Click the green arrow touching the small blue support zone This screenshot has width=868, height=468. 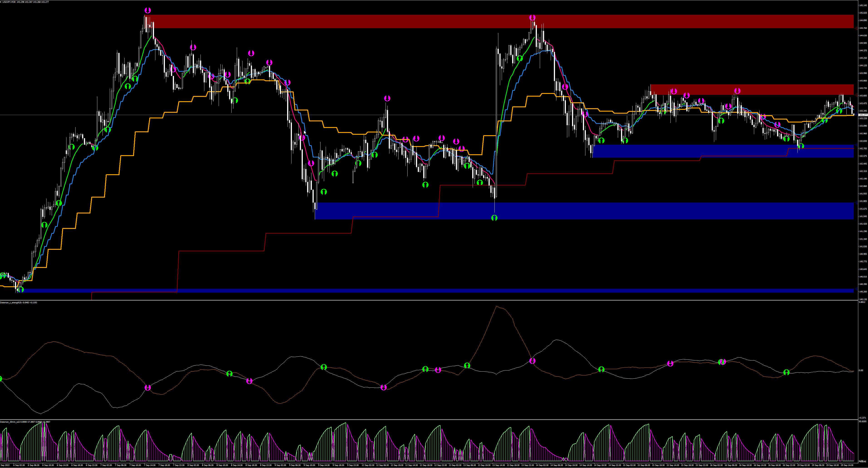coord(801,146)
